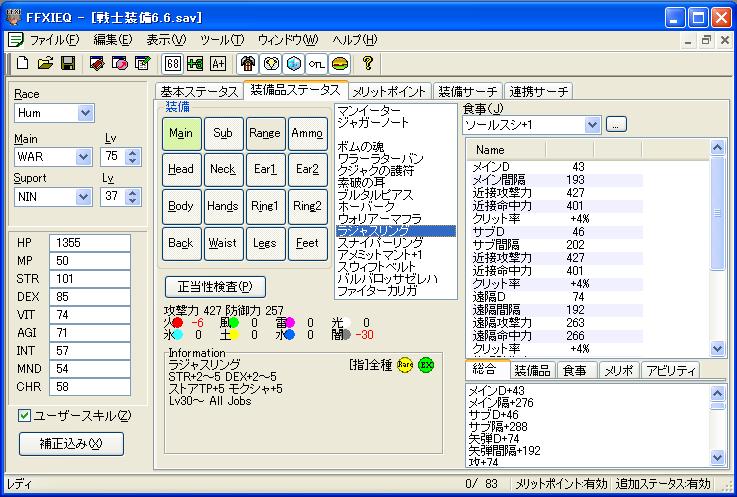737x497 pixels.
Task: Switch to the メリットポイント tab
Action: click(389, 92)
